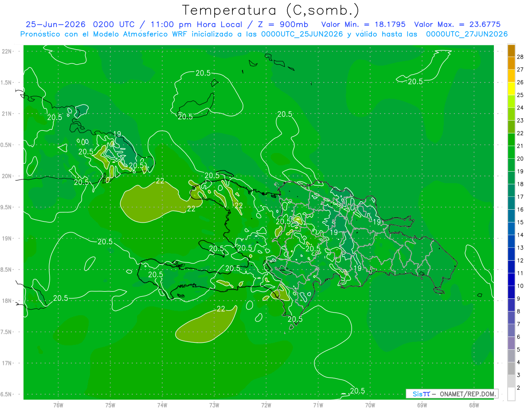Click '20.5' contour label left of 18N near 76W
532x411 pixels.
pos(61,298)
